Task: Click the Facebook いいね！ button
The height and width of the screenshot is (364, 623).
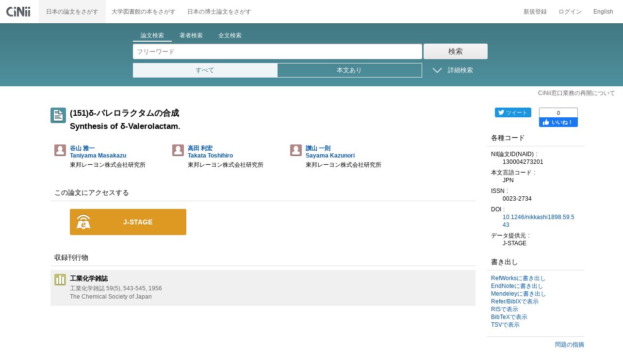Action: (558, 122)
